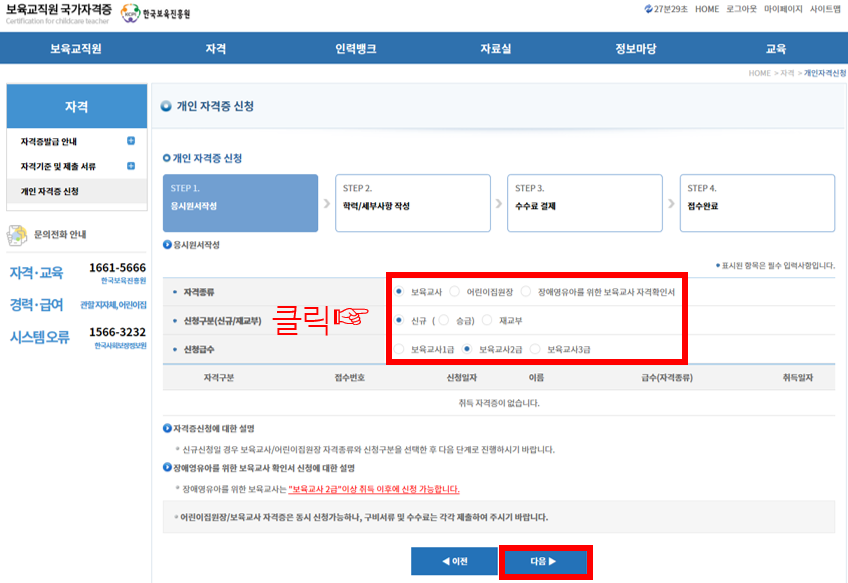Click the 문의전화 안내 phone icon
The height and width of the screenshot is (583, 848).
[17, 235]
